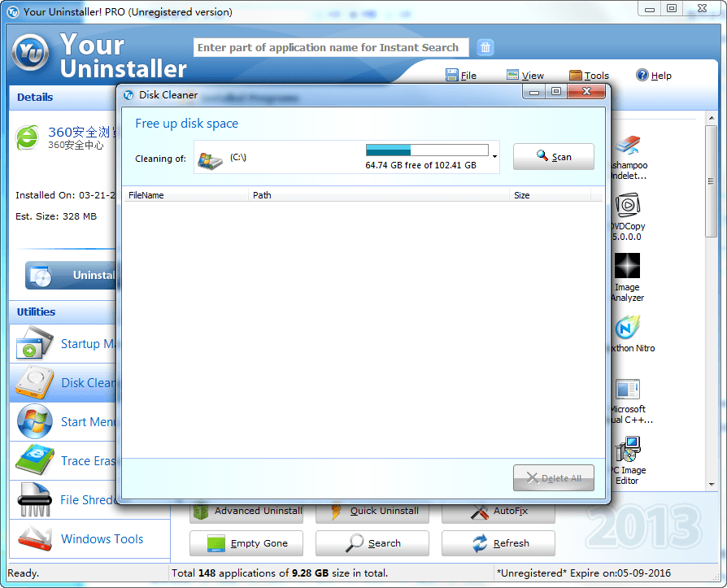Open the Start Menu utility icon
727x588 pixels.
[x=34, y=421]
